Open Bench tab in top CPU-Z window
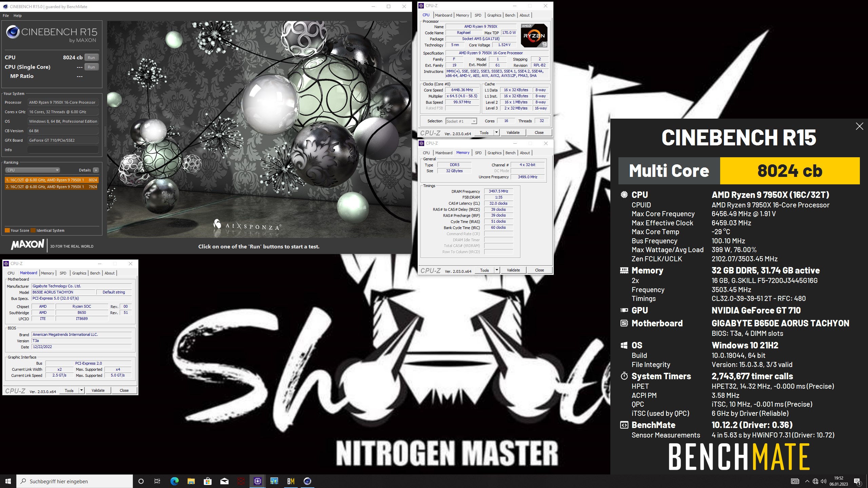The width and height of the screenshot is (868, 488). tap(510, 15)
